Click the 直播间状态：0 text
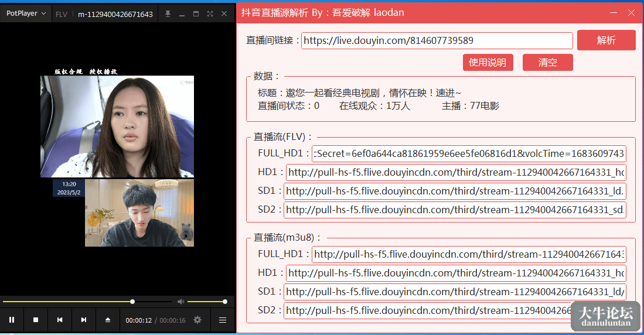Viewport: 644px width, 335px height. tap(288, 106)
